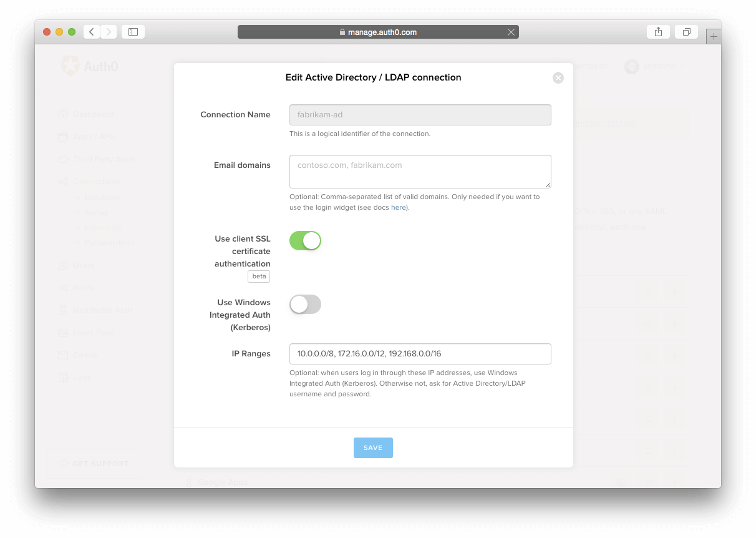The width and height of the screenshot is (756, 538).
Task: Show the Safari sidebar
Action: 133,32
